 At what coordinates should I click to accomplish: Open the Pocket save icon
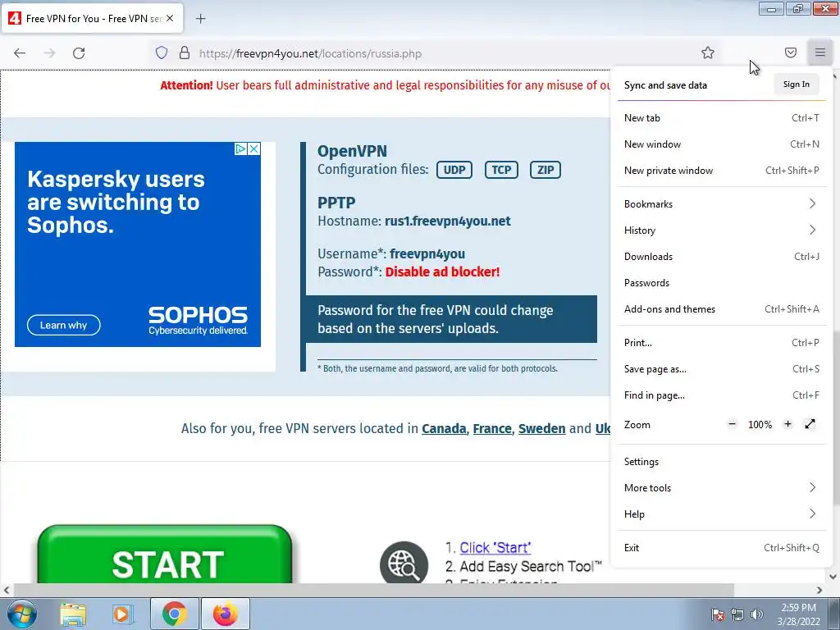(791, 52)
